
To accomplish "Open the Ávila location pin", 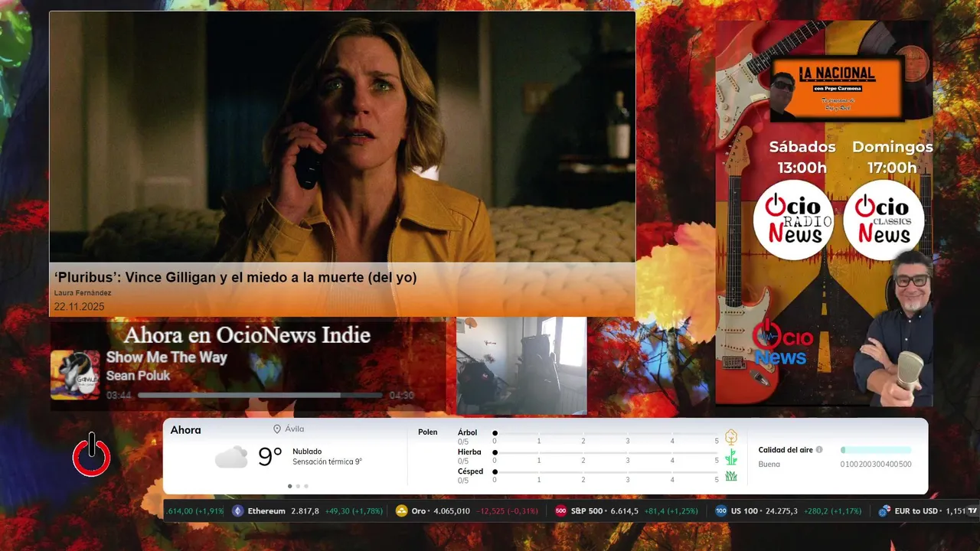I will 277,429.
